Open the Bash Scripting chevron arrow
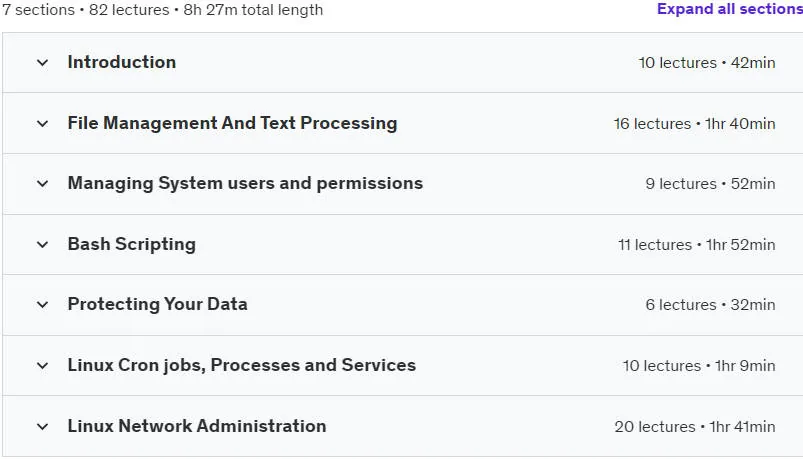The image size is (803, 459). click(43, 245)
